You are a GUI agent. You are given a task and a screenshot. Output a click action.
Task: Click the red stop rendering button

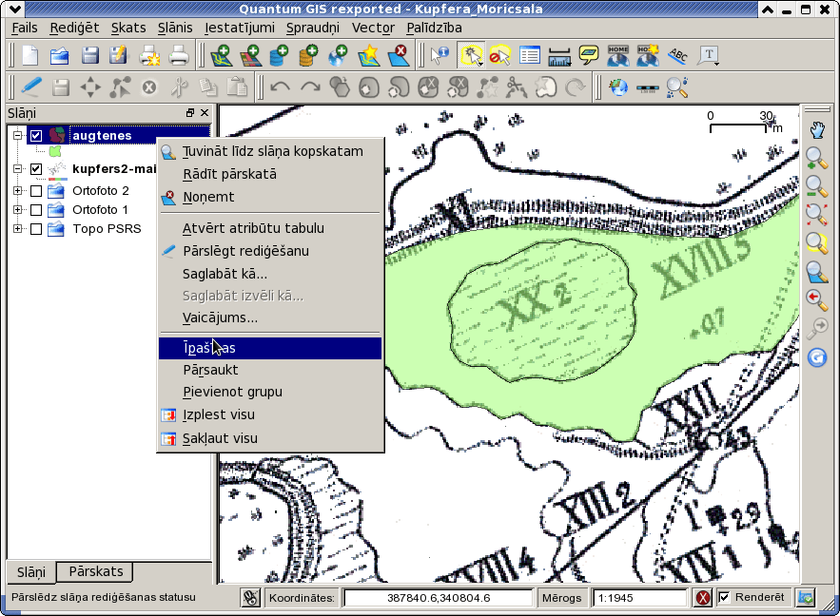703,597
